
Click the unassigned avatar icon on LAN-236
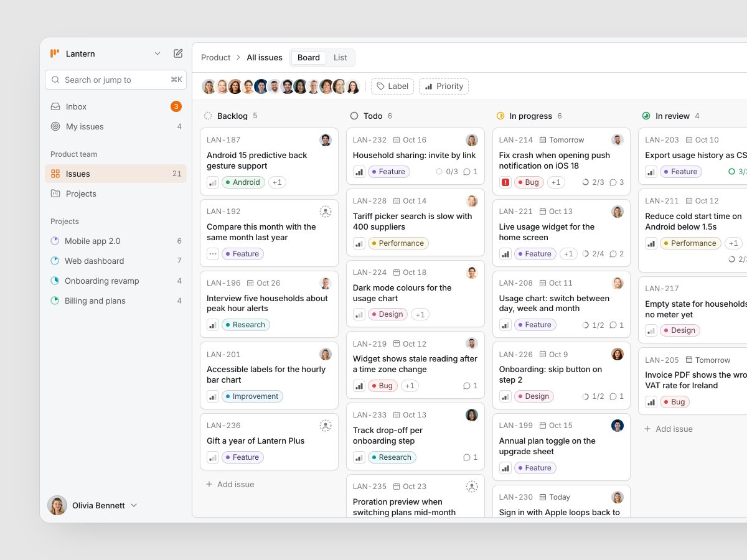326,426
